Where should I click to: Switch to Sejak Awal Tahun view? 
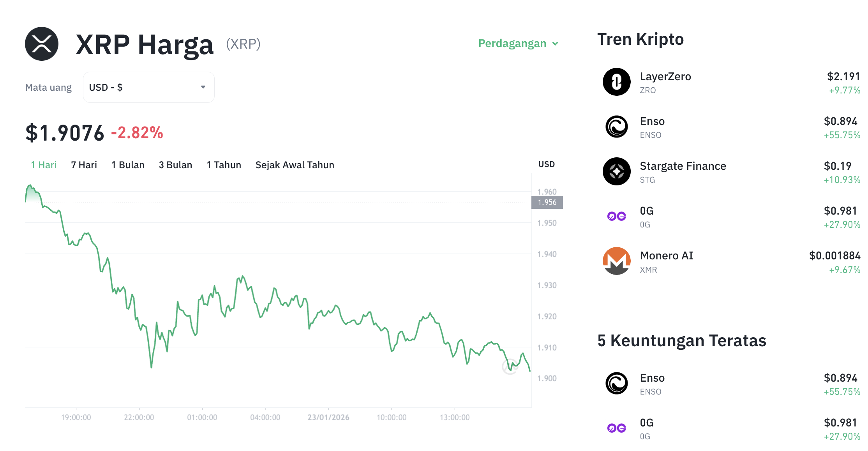(295, 165)
